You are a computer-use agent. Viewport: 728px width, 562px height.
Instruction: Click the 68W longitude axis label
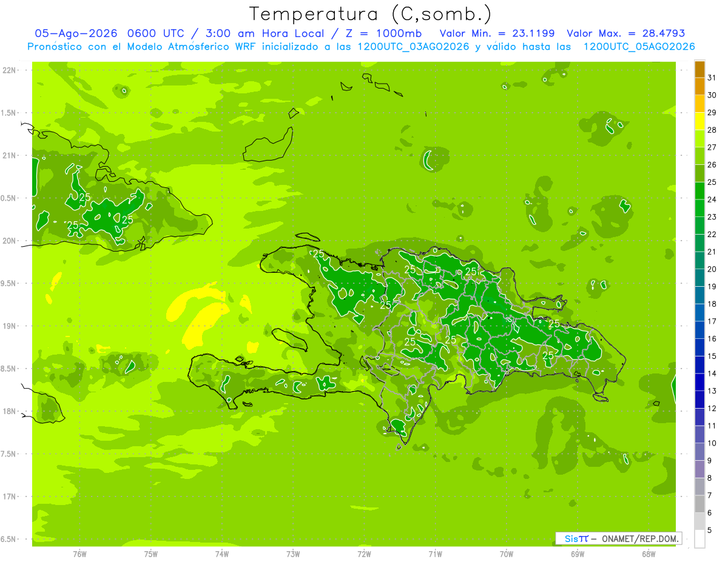[x=649, y=554]
